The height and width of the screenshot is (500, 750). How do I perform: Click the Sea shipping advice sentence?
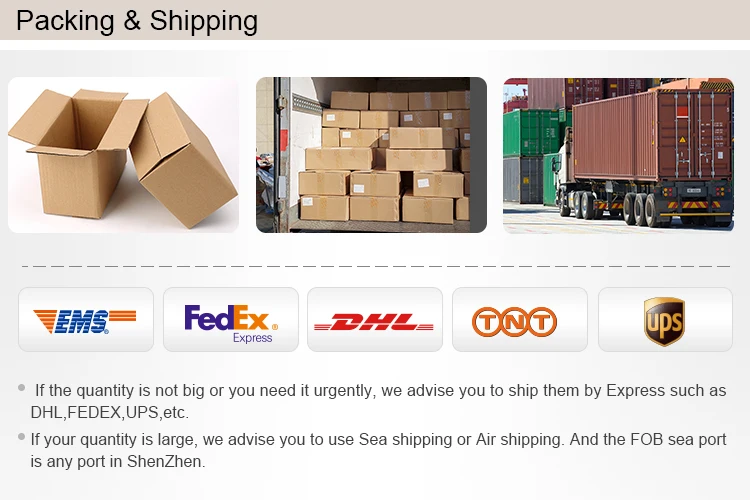[378, 450]
